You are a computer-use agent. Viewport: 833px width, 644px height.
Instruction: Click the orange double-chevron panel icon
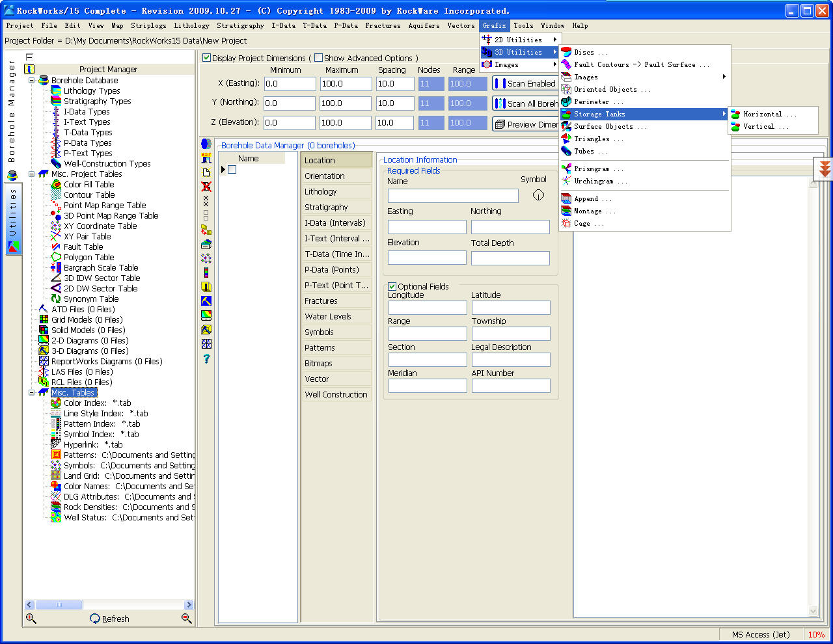coord(825,169)
